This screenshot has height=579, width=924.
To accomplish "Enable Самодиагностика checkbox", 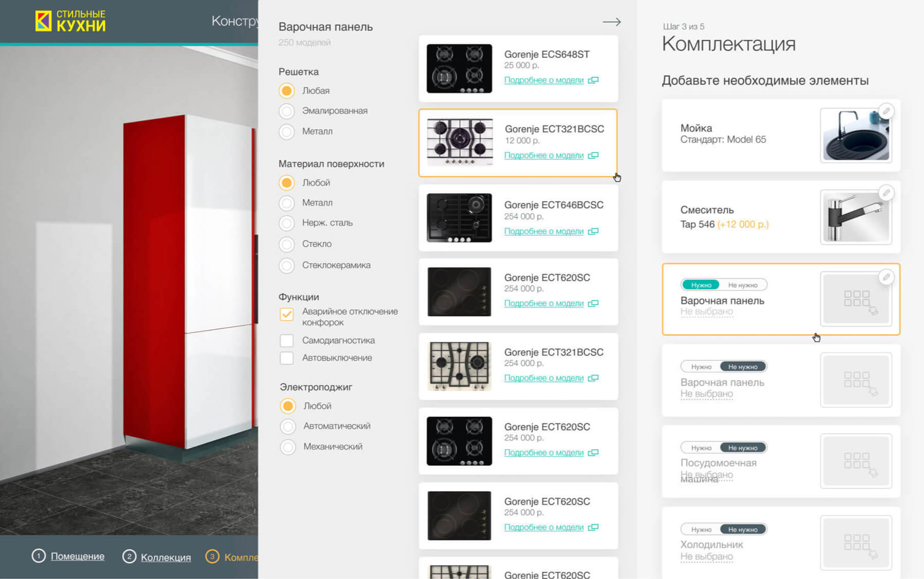I will (x=287, y=340).
